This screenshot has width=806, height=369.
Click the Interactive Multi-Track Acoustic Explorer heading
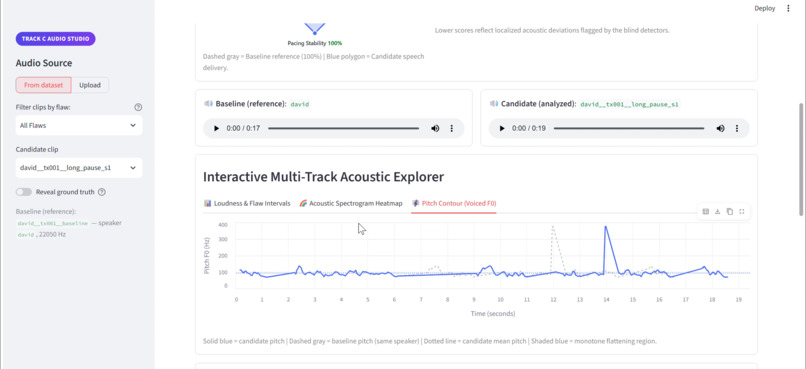(x=323, y=177)
